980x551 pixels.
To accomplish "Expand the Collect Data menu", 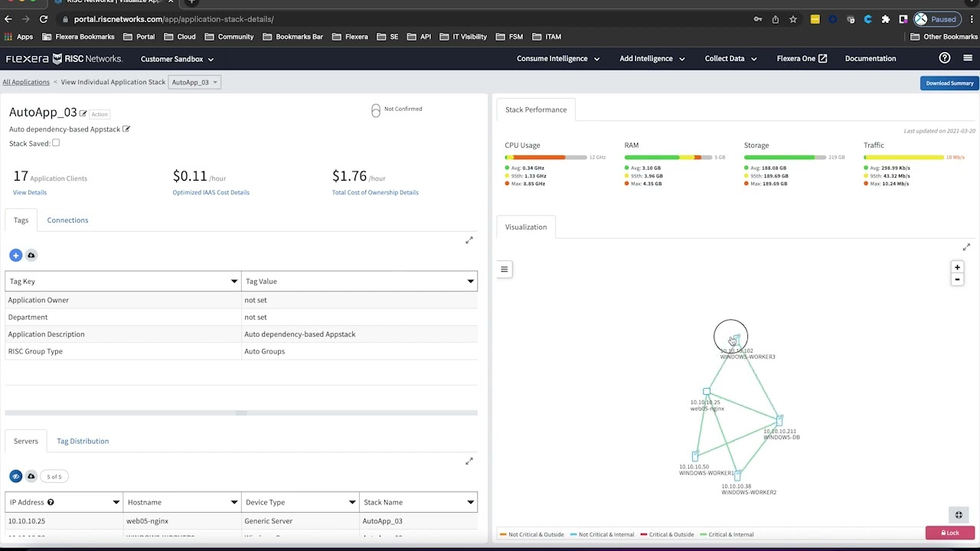I will (730, 58).
